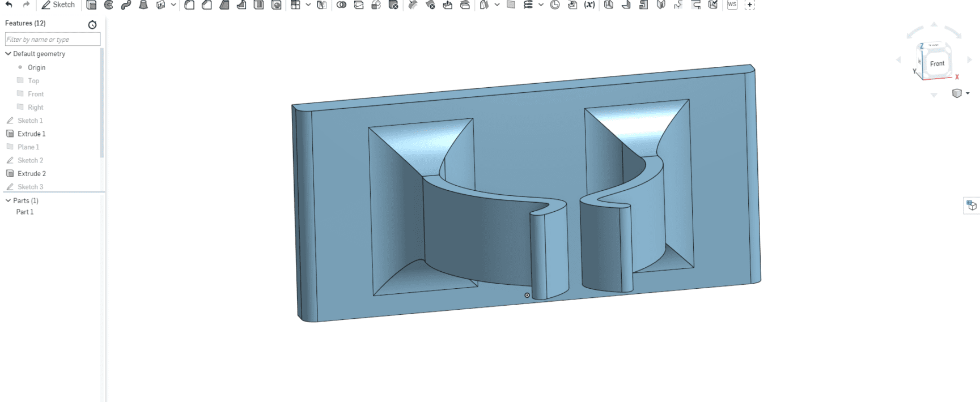Select the Hole tool
Screen dimensions: 980x402
(277, 5)
